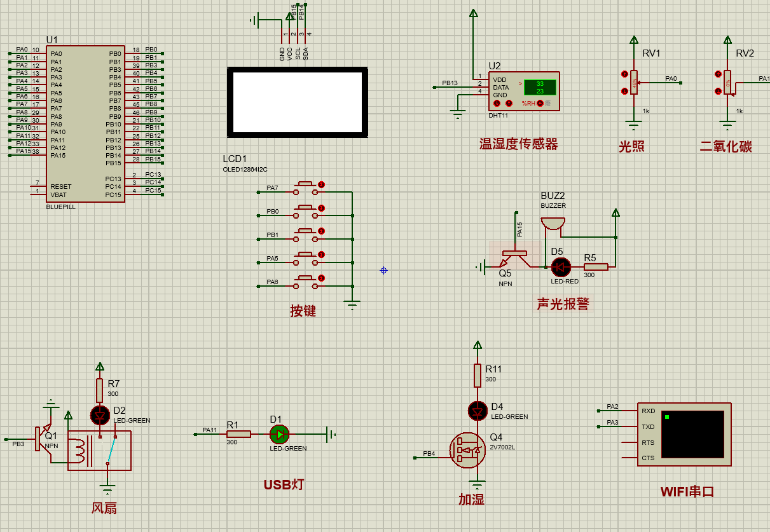This screenshot has width=770, height=532.
Task: Select the D1 green LED
Action: 279,434
